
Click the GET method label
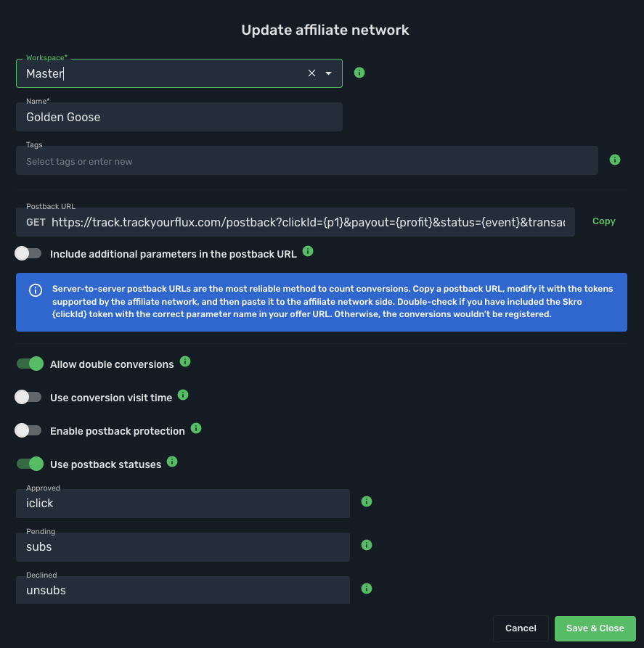pos(36,222)
